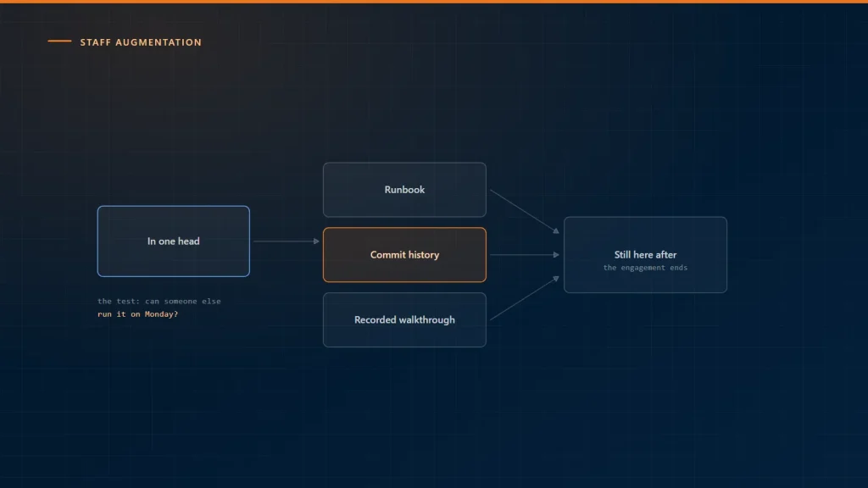The height and width of the screenshot is (488, 868).
Task: Select the Runbook box
Action: coord(404,190)
